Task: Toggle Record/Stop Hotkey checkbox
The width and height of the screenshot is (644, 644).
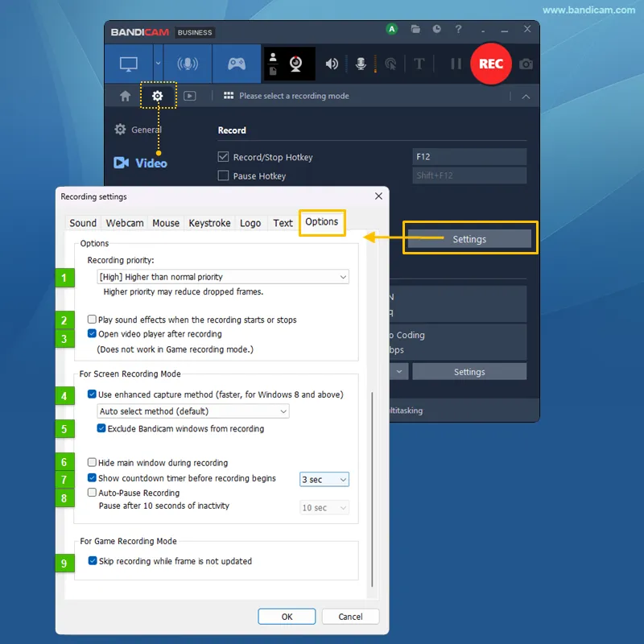Action: tap(223, 157)
